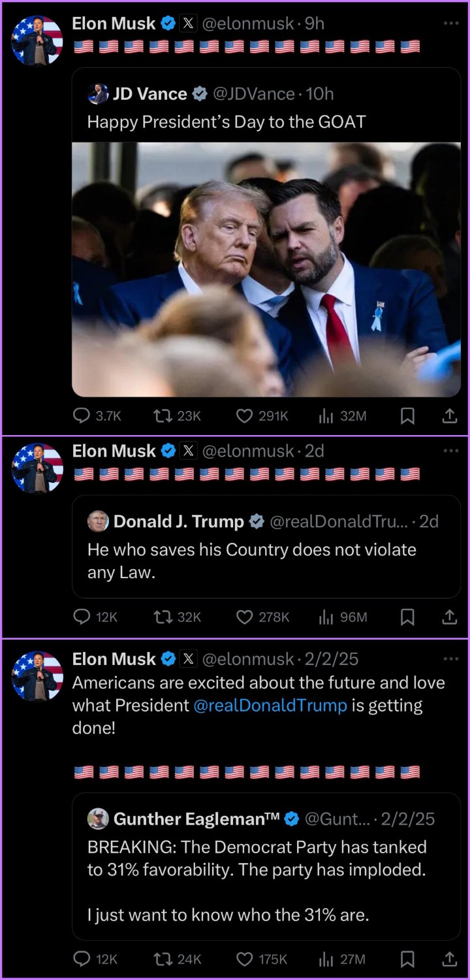Open the quoted Gunther Eagleman post

[266, 866]
